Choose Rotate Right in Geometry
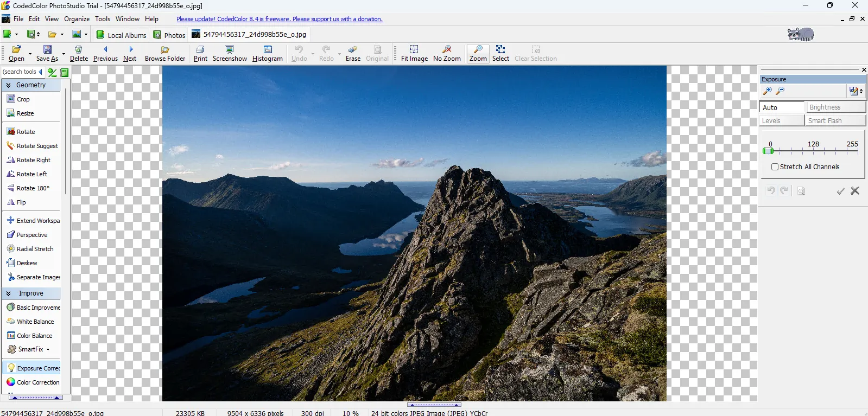868x416 pixels. 33,160
